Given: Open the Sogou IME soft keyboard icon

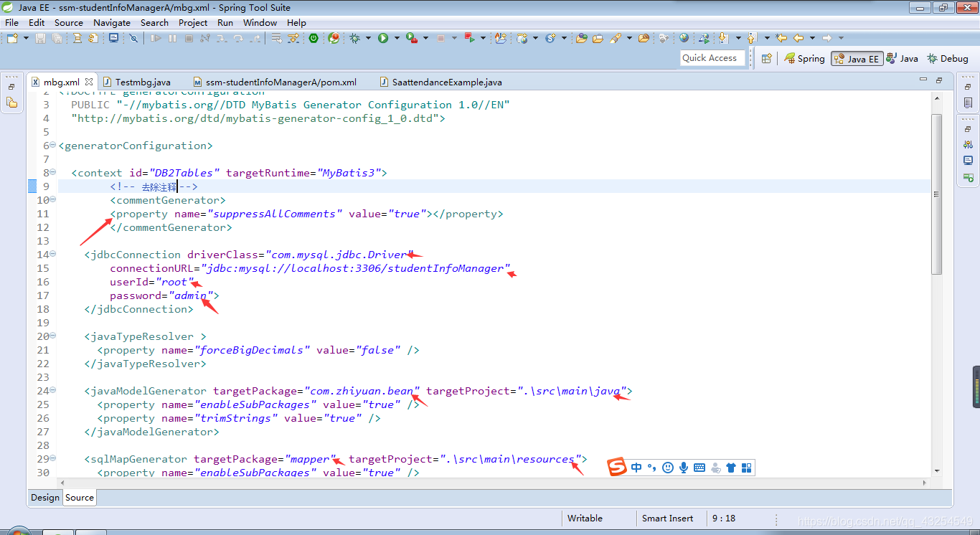Looking at the screenshot, I should (x=699, y=468).
